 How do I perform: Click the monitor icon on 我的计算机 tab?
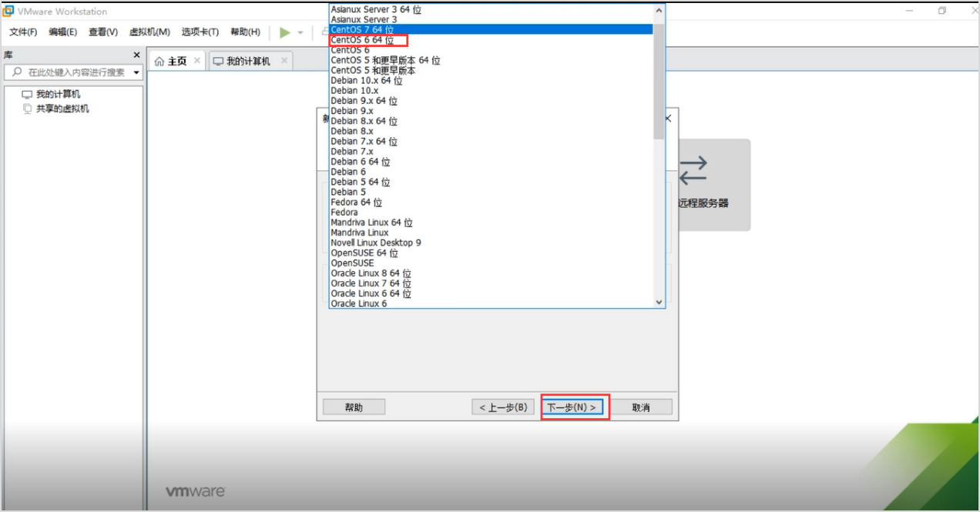(218, 61)
